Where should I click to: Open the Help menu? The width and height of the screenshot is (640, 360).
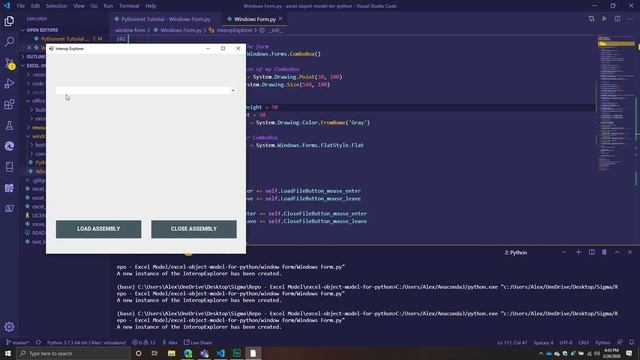click(x=151, y=6)
